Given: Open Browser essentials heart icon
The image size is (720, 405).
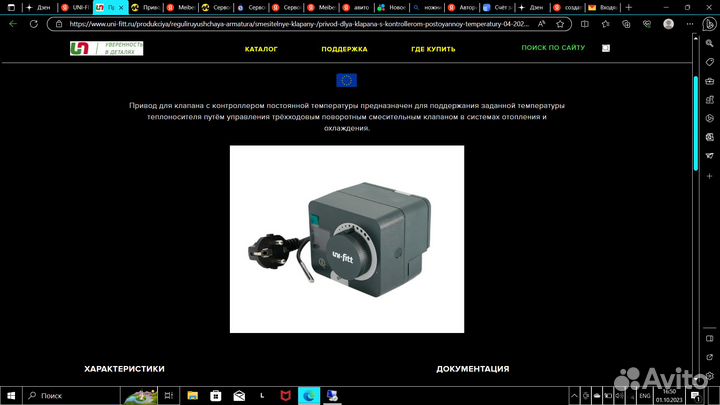Looking at the screenshot, I should click(x=647, y=24).
